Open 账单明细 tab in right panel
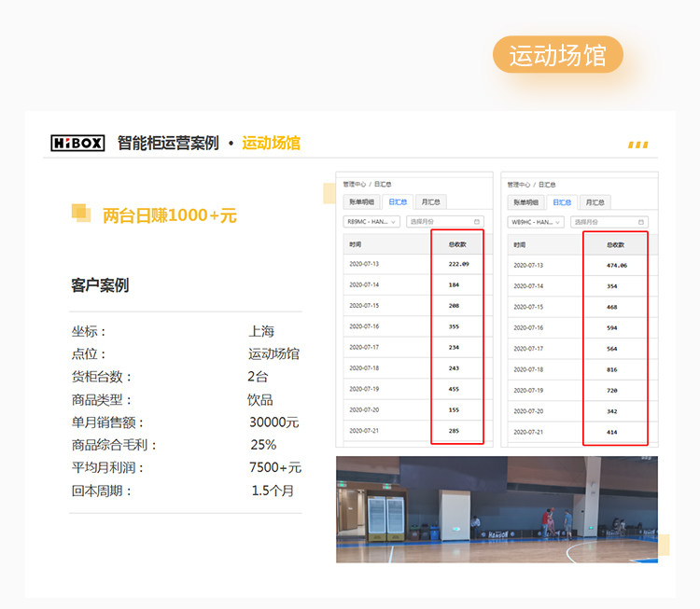Image resolution: width=700 pixels, height=609 pixels. pyautogui.click(x=525, y=202)
